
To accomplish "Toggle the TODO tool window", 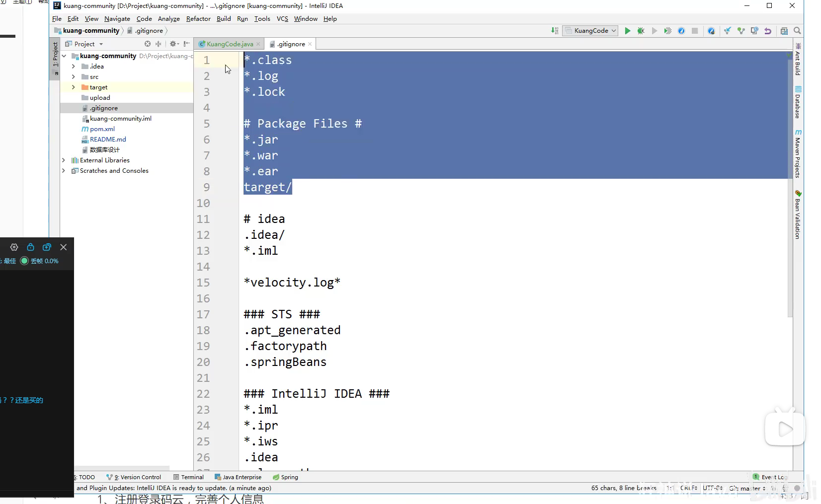I will click(x=84, y=477).
